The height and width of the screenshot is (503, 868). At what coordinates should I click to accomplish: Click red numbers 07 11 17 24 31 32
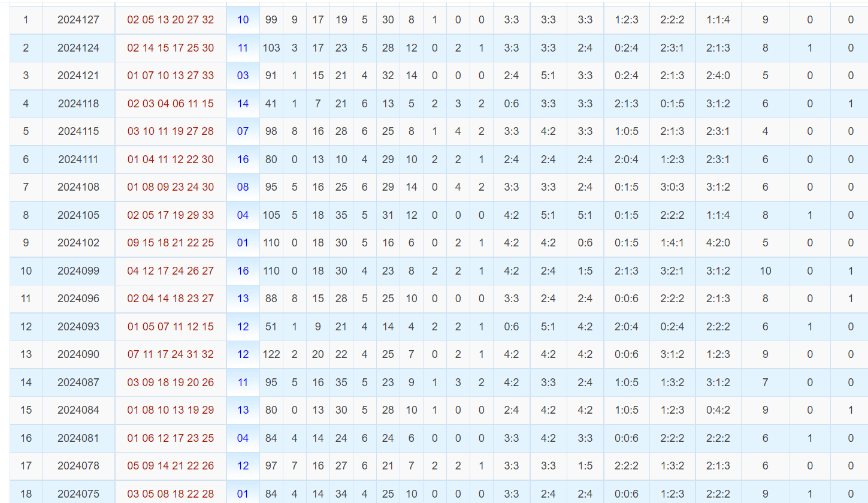pyautogui.click(x=171, y=354)
